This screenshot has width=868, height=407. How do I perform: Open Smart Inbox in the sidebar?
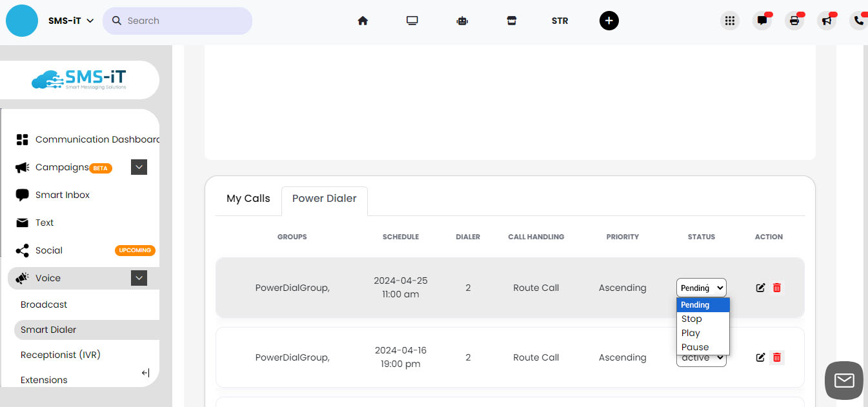[63, 195]
